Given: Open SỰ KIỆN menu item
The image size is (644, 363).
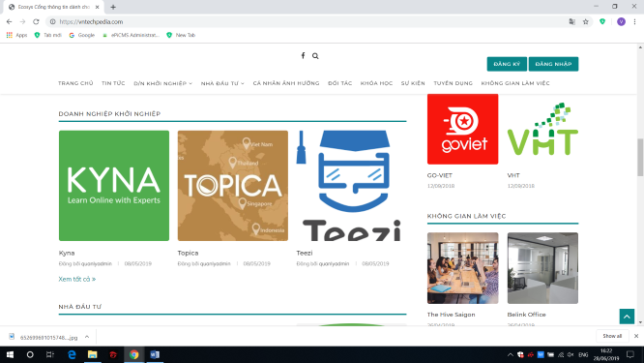Looking at the screenshot, I should (413, 83).
